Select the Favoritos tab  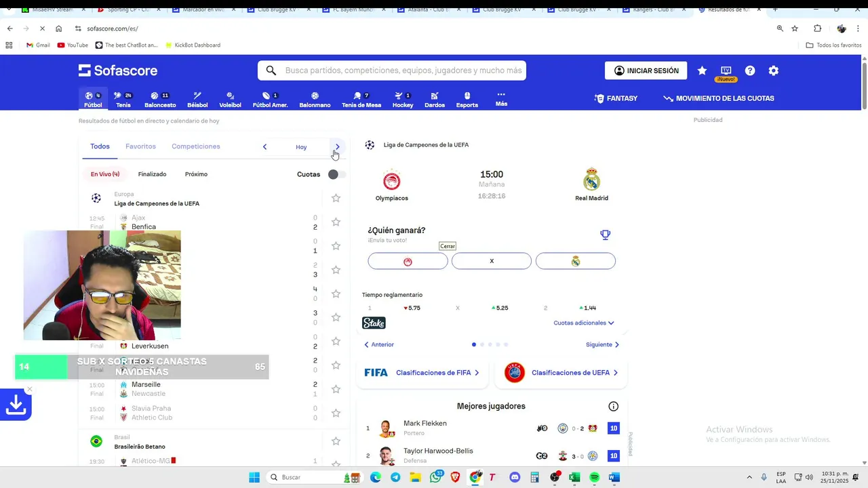point(140,146)
